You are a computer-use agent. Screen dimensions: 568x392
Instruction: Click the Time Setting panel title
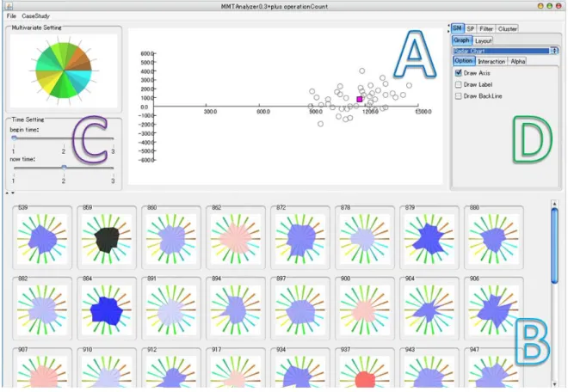(28, 119)
